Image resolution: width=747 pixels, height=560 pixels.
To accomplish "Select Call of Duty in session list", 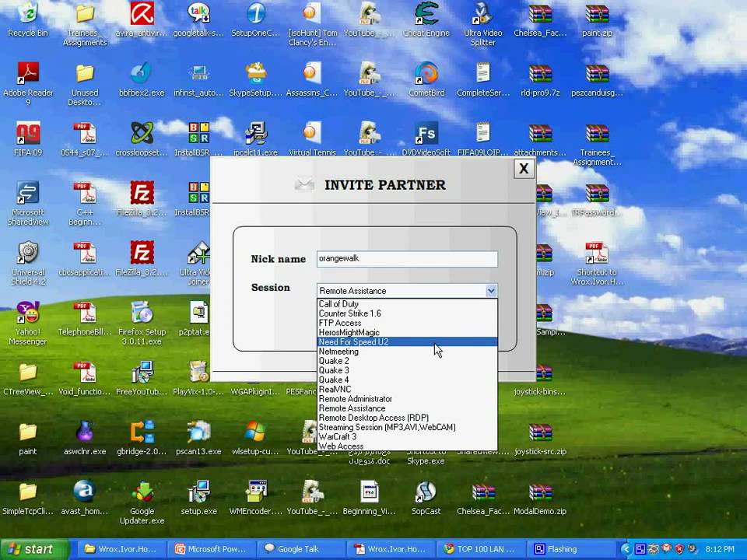I will click(407, 304).
